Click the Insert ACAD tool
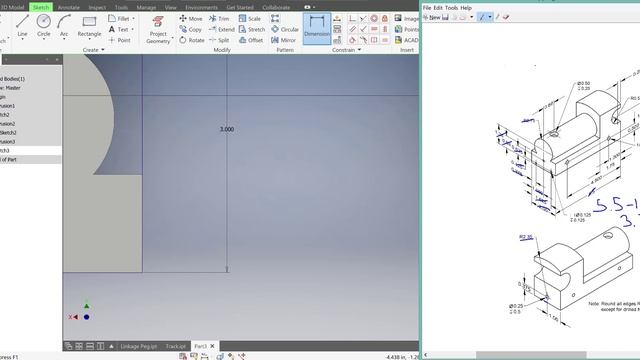This screenshot has height=360, width=640. pos(406,40)
